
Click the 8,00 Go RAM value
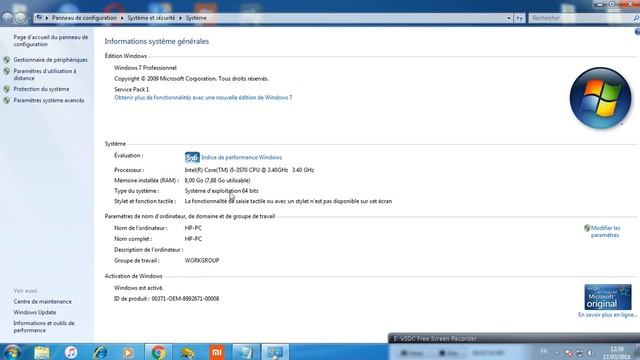(x=217, y=180)
